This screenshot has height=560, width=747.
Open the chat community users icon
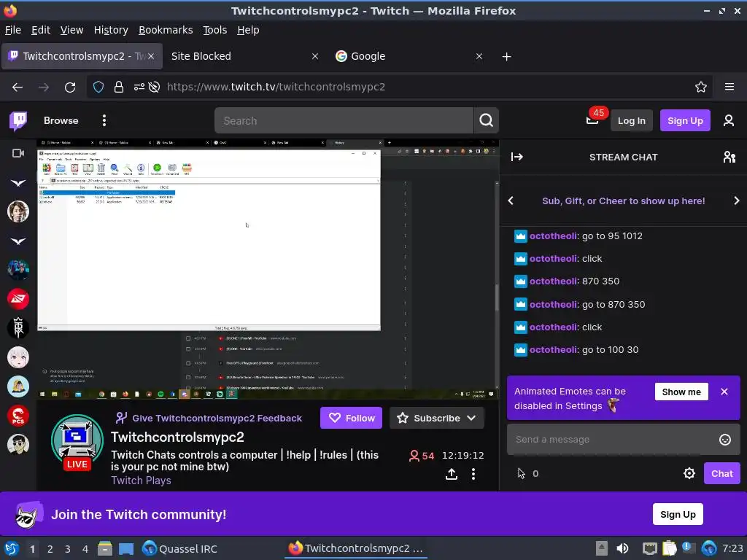pos(729,157)
